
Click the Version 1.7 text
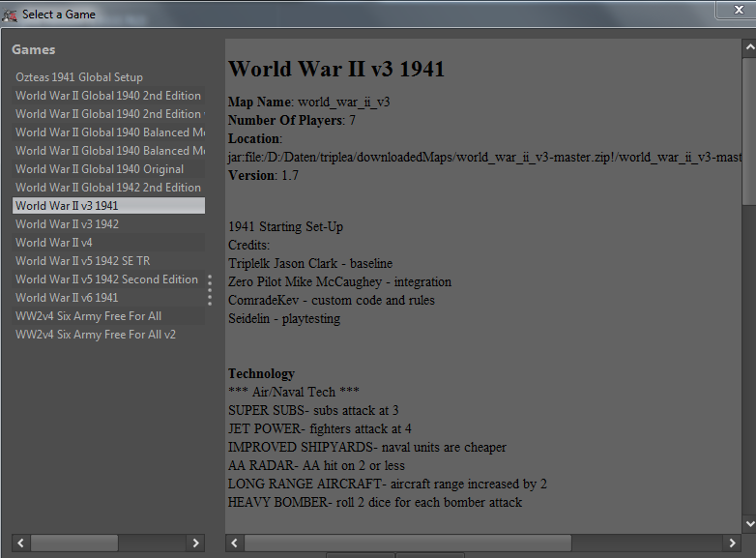coord(263,176)
